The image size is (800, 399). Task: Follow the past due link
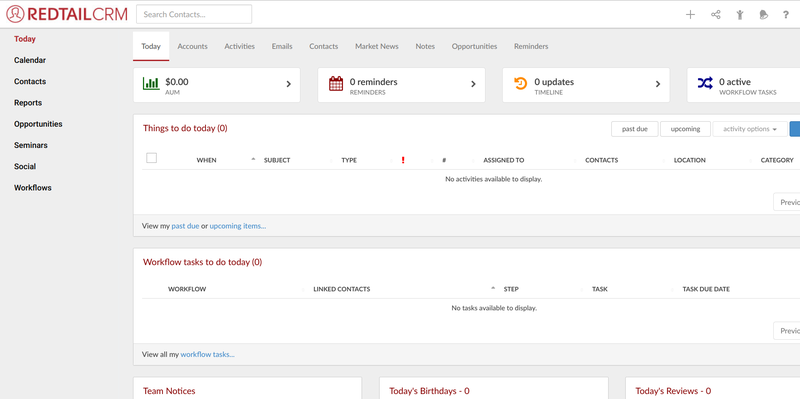(x=185, y=226)
